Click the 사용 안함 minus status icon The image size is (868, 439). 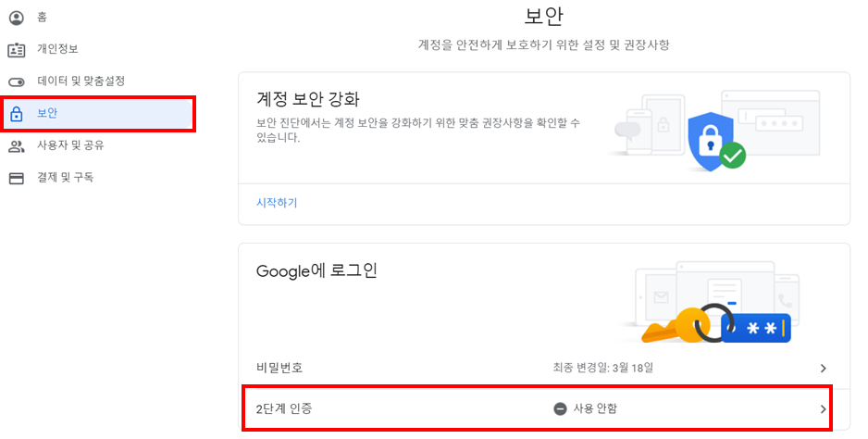560,408
